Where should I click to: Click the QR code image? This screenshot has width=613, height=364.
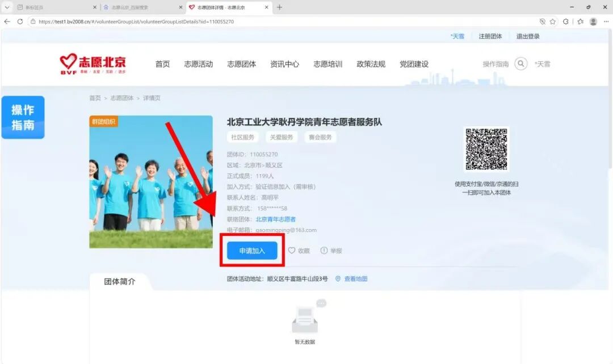[x=486, y=149]
